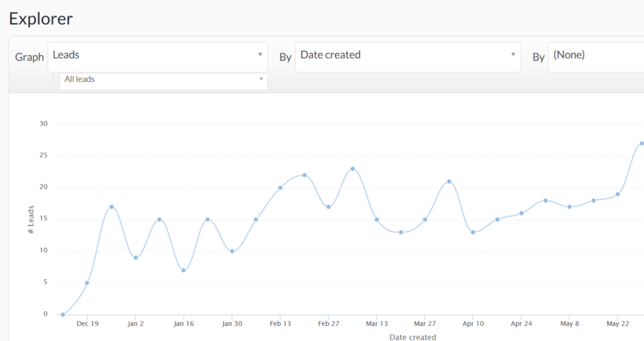Select the Jan 2 data point
The image size is (644, 341).
(135, 257)
